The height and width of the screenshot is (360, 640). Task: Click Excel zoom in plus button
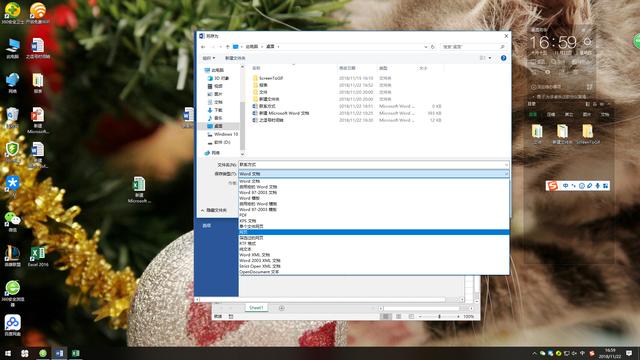coord(458,316)
